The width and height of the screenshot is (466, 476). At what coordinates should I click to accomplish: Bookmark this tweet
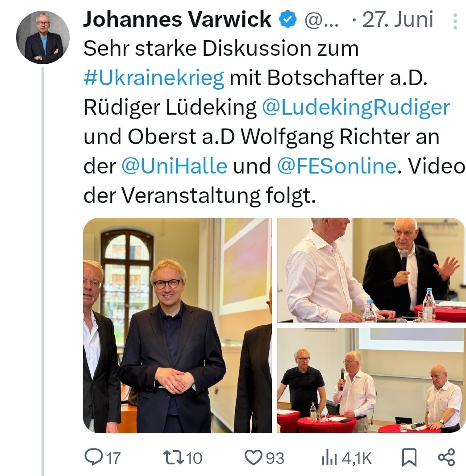(x=409, y=457)
